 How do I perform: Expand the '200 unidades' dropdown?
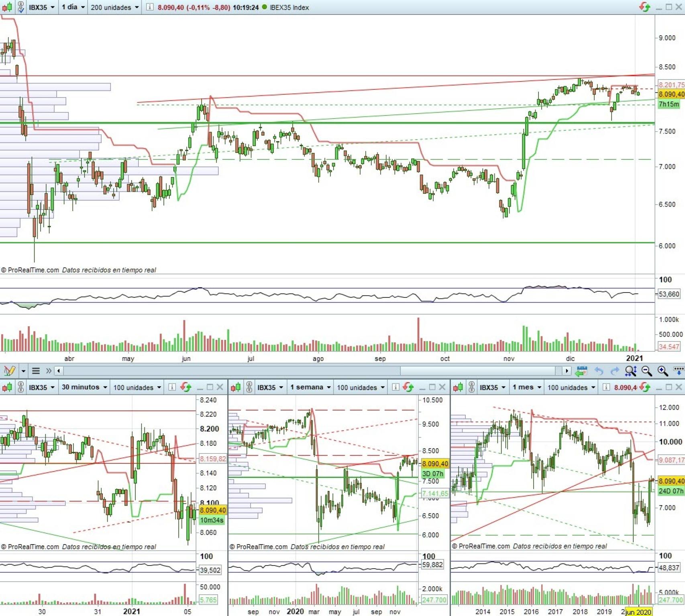click(x=114, y=7)
